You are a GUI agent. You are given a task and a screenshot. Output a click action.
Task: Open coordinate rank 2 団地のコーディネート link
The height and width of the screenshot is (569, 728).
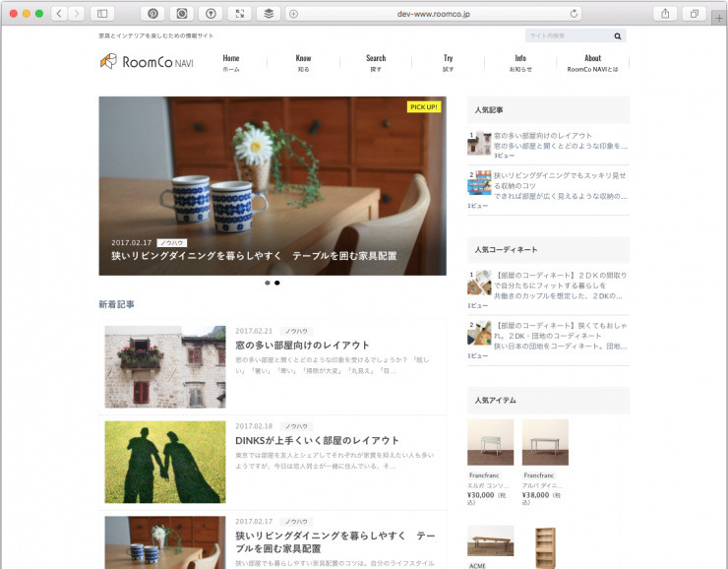click(x=561, y=331)
